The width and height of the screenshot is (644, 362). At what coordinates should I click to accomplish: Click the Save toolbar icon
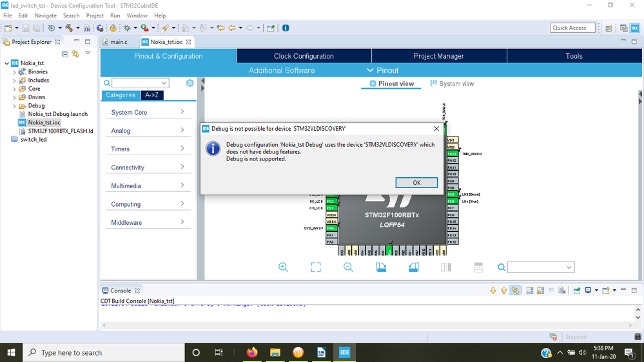tap(26, 28)
